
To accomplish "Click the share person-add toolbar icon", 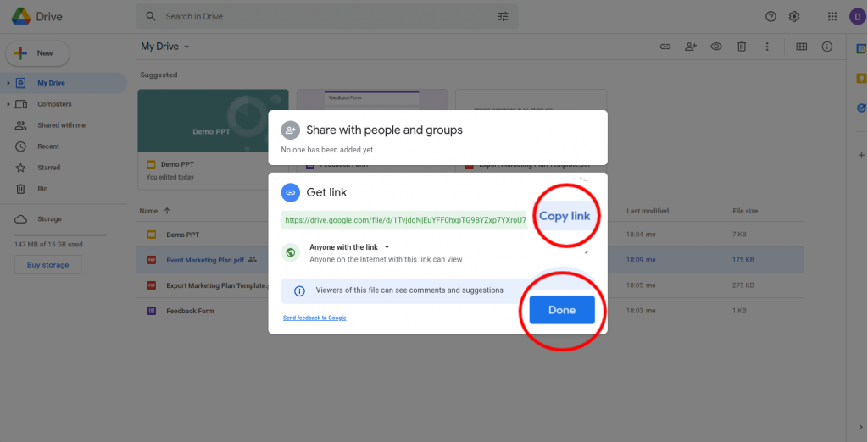I will coord(691,47).
